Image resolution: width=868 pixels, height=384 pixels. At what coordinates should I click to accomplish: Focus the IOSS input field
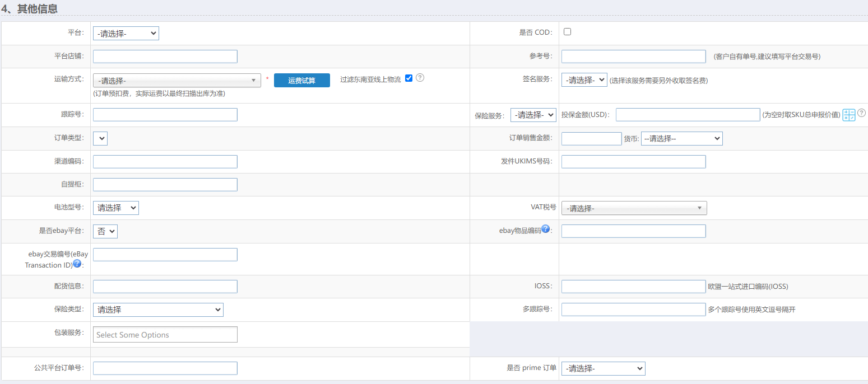point(633,287)
